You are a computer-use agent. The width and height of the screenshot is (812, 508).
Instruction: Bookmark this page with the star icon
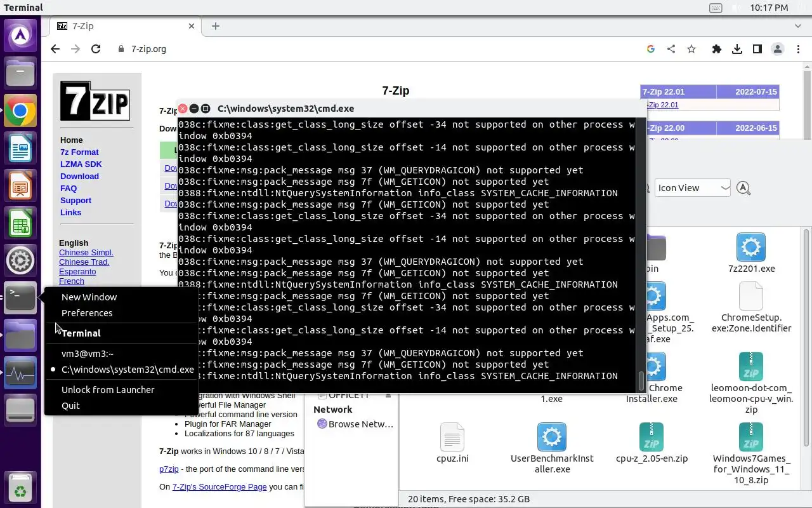[x=691, y=49]
